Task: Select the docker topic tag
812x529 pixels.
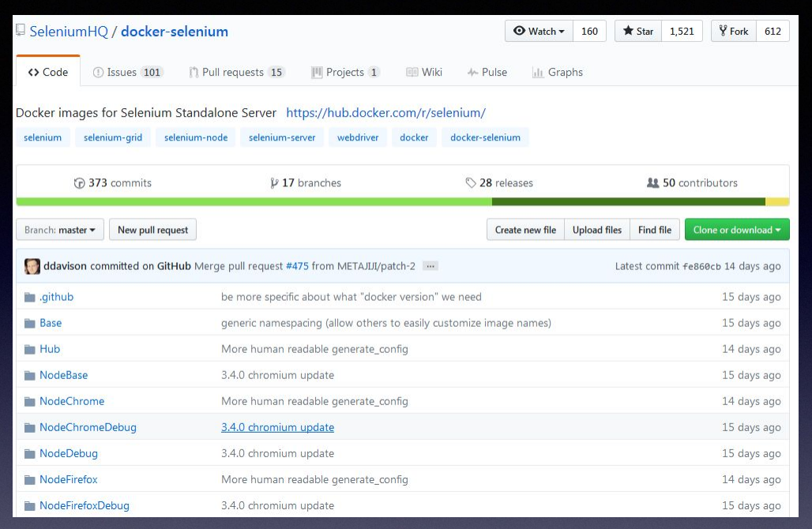Action: click(414, 137)
